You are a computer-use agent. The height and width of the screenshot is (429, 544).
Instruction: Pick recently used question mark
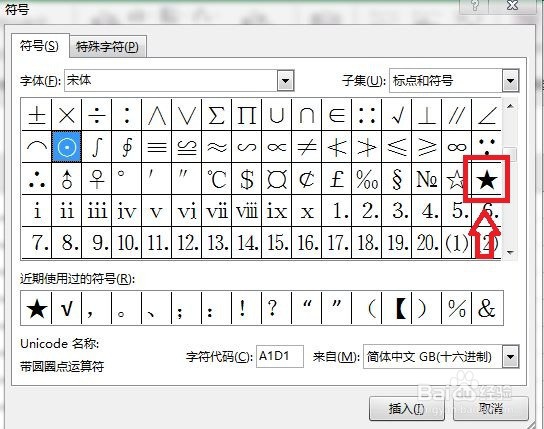click(x=277, y=308)
